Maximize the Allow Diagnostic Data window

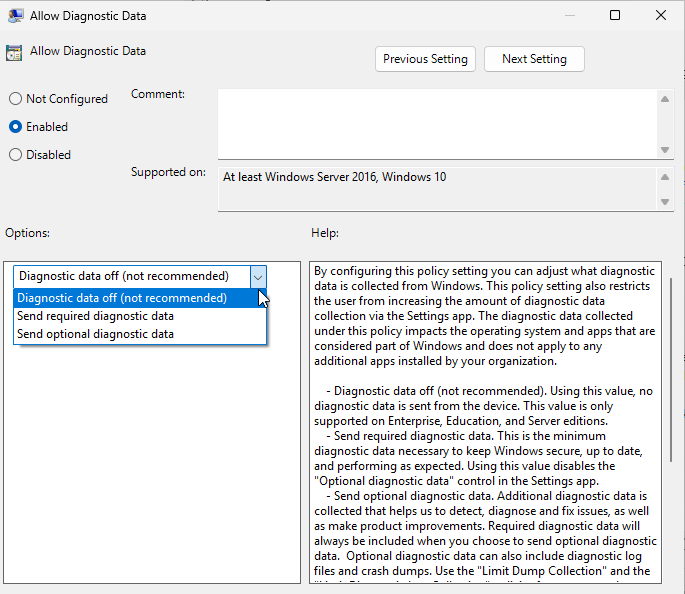(615, 15)
